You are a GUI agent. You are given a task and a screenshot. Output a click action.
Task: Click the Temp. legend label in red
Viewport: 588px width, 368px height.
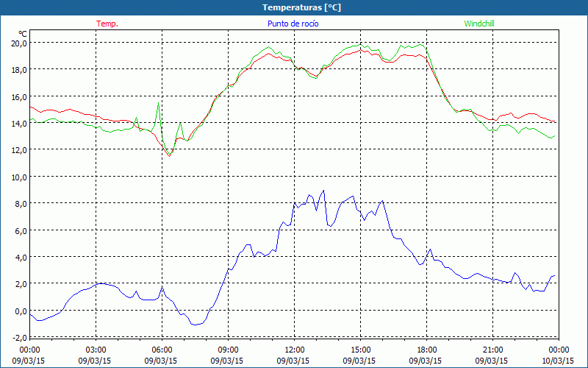(x=107, y=24)
